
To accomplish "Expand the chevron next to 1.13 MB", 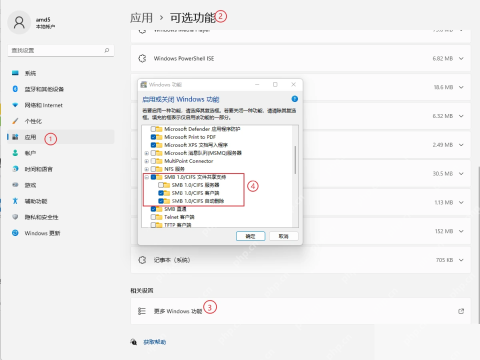I will pyautogui.click(x=461, y=202).
